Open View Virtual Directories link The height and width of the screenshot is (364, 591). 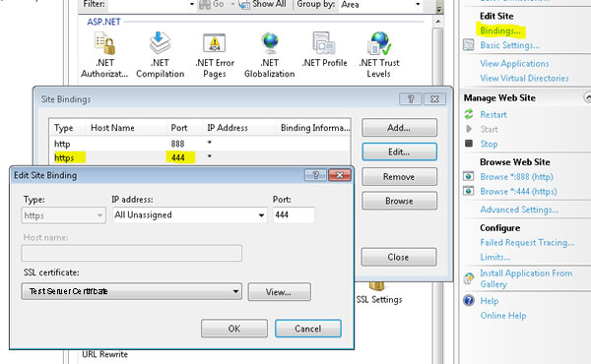tap(524, 79)
